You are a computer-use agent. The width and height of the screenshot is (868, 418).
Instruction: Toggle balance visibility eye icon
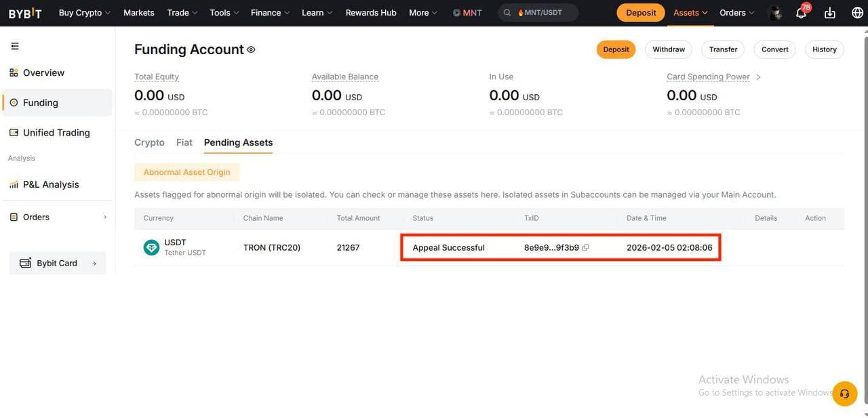(x=251, y=49)
